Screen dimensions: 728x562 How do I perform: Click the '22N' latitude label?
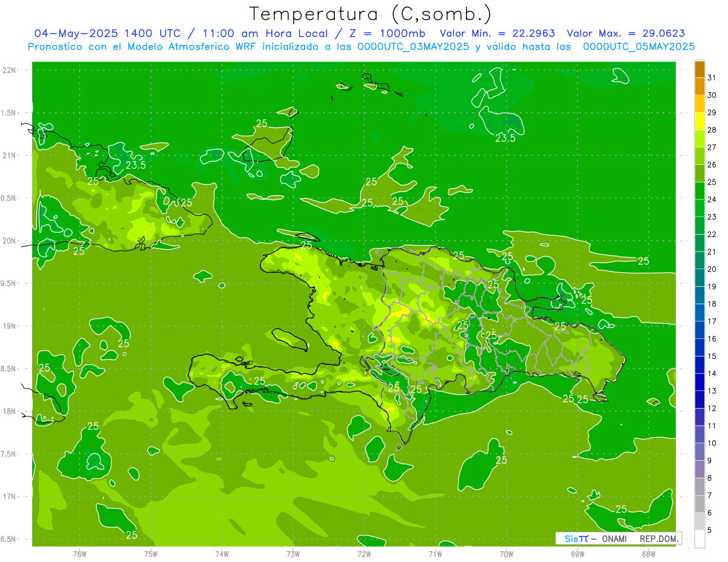[x=10, y=70]
